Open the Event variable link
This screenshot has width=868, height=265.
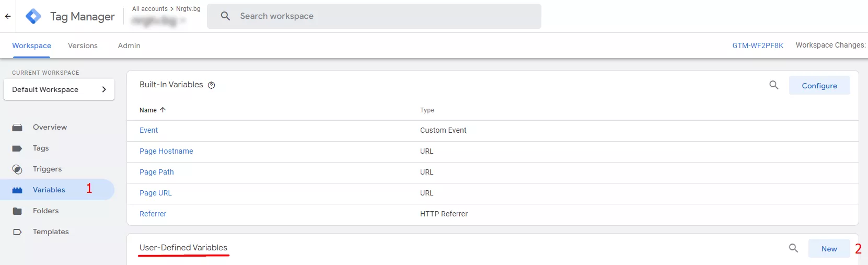click(x=148, y=130)
